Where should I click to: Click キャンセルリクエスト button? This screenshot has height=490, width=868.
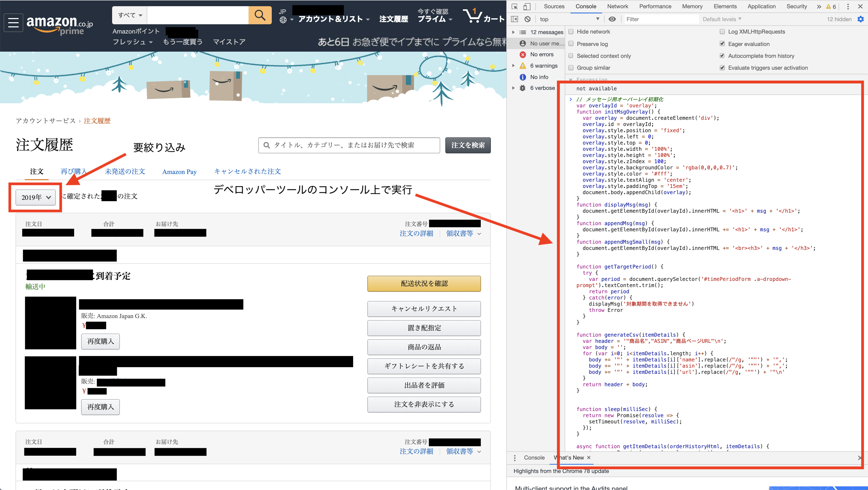pos(424,309)
